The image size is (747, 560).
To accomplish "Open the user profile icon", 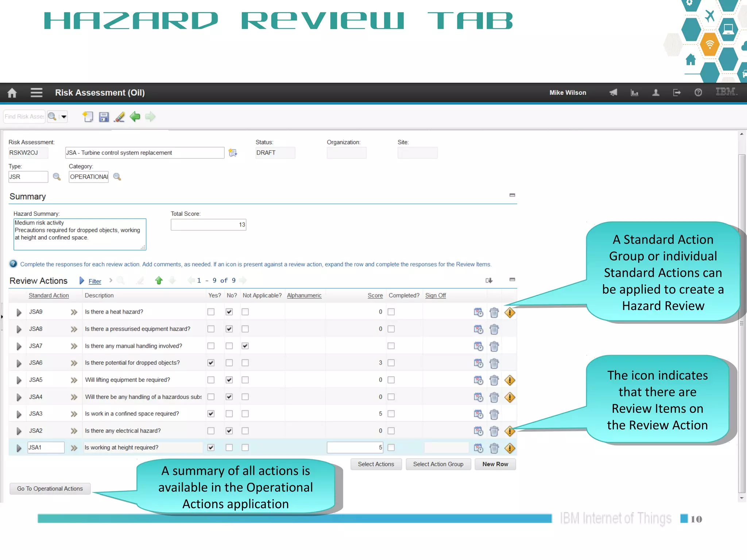I will (x=655, y=93).
